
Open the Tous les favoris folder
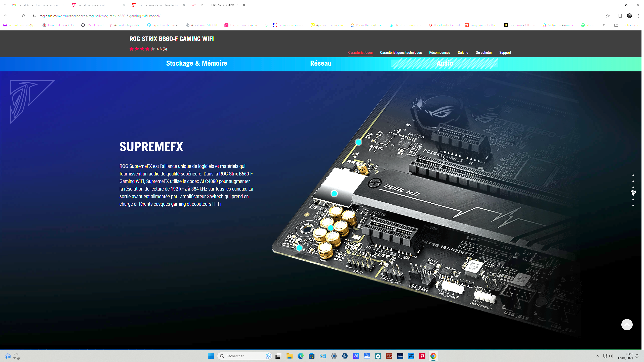tap(627, 25)
